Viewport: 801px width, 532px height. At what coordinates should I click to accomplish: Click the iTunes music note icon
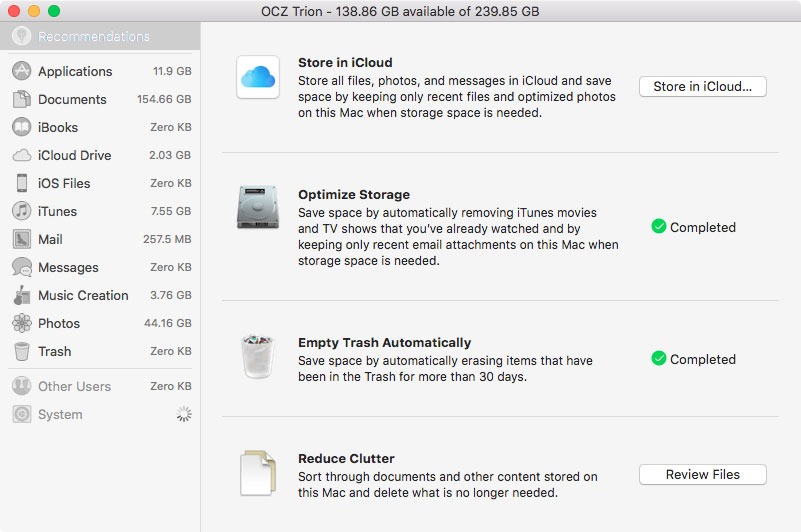[x=21, y=211]
